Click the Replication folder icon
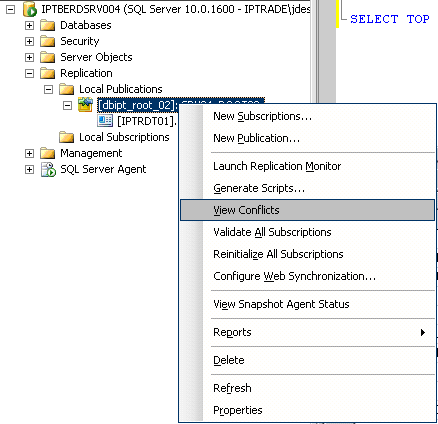This screenshot has height=424, width=438. coord(47,73)
